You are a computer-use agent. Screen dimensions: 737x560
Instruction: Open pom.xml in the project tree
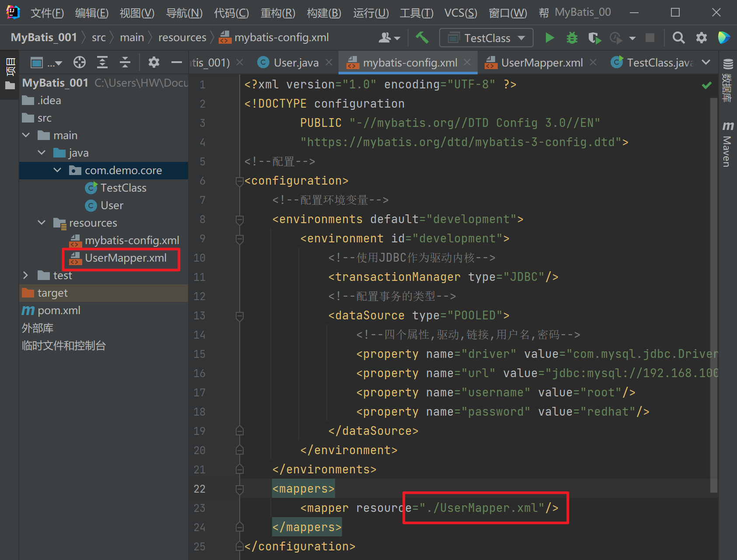(59, 310)
